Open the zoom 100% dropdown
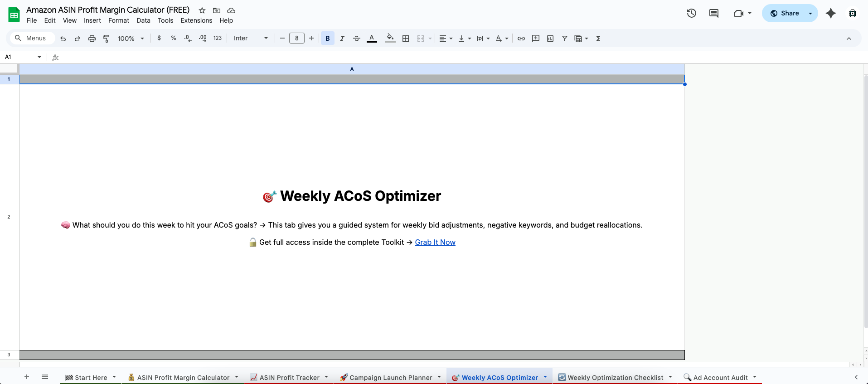Screen dimensions: 868x384 click(x=131, y=39)
